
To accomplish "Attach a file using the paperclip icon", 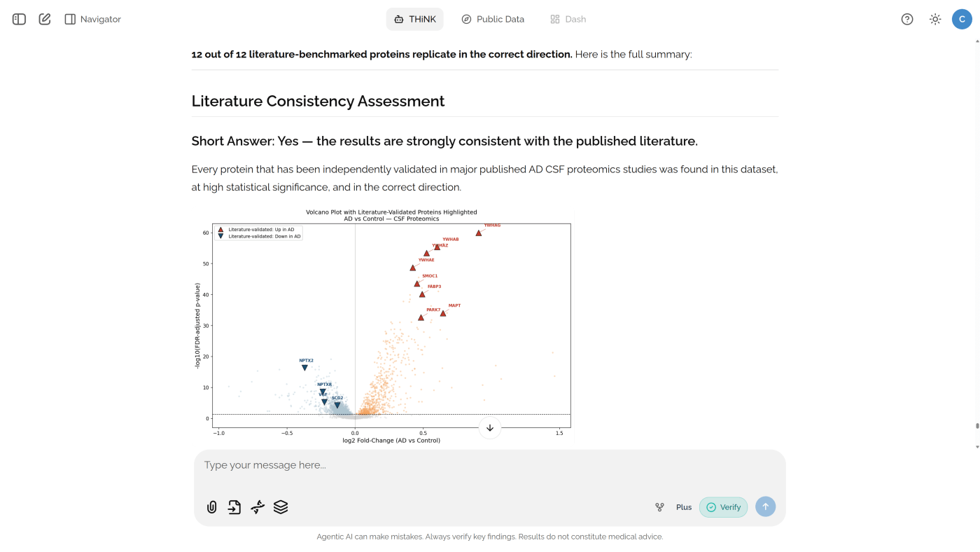I will (x=211, y=506).
